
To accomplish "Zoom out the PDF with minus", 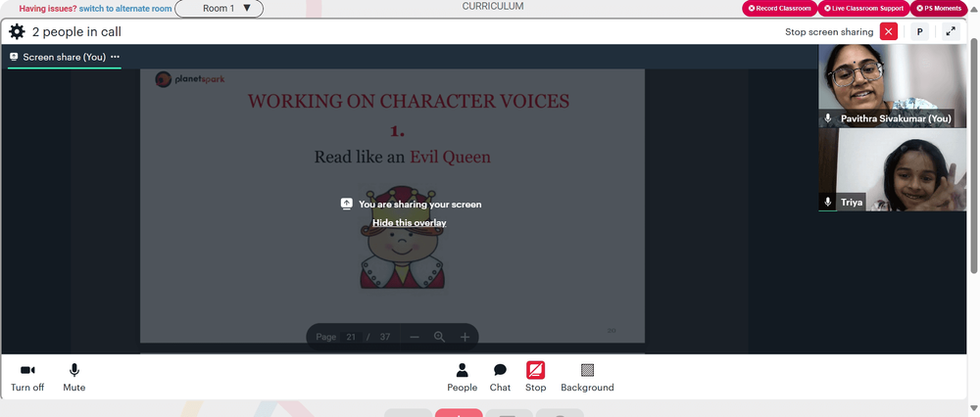I will point(415,337).
